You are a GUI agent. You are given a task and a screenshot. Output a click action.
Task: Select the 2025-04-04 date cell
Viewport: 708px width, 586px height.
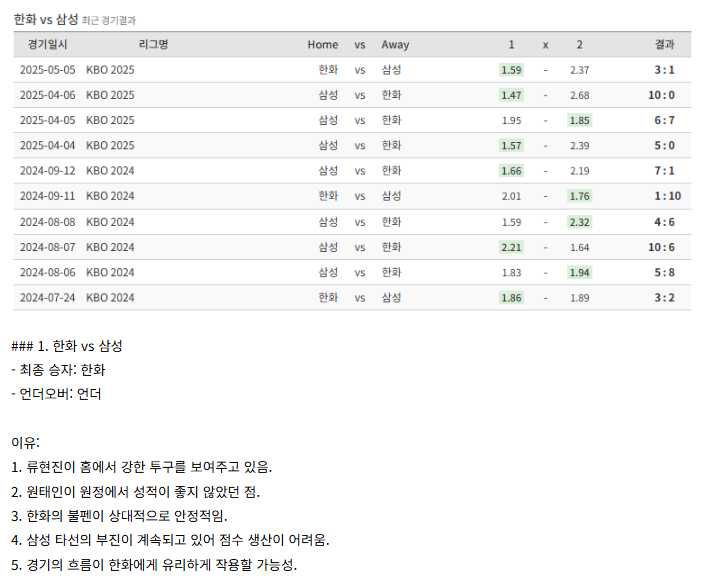coord(47,146)
